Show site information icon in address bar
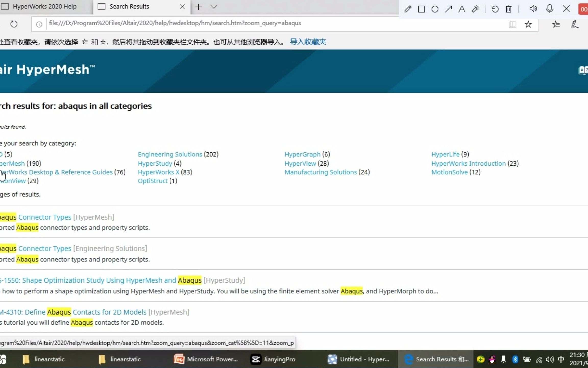 (39, 24)
